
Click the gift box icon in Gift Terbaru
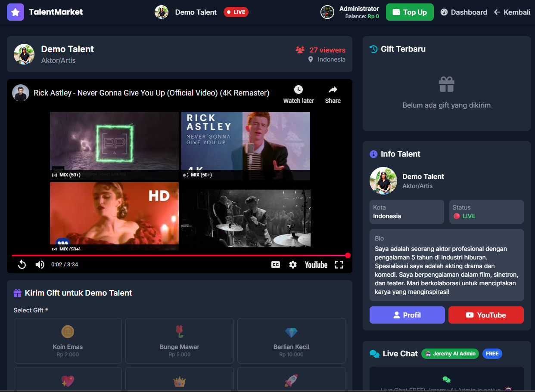446,84
